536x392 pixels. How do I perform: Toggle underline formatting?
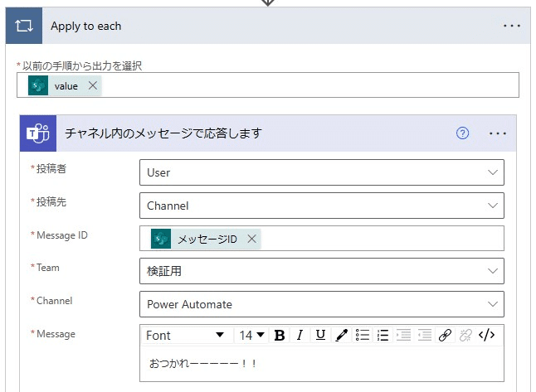tap(320, 335)
